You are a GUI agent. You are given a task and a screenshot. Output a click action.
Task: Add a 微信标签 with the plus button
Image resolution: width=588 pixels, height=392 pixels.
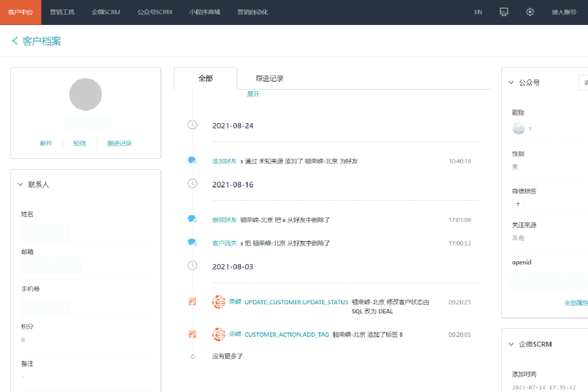click(518, 204)
